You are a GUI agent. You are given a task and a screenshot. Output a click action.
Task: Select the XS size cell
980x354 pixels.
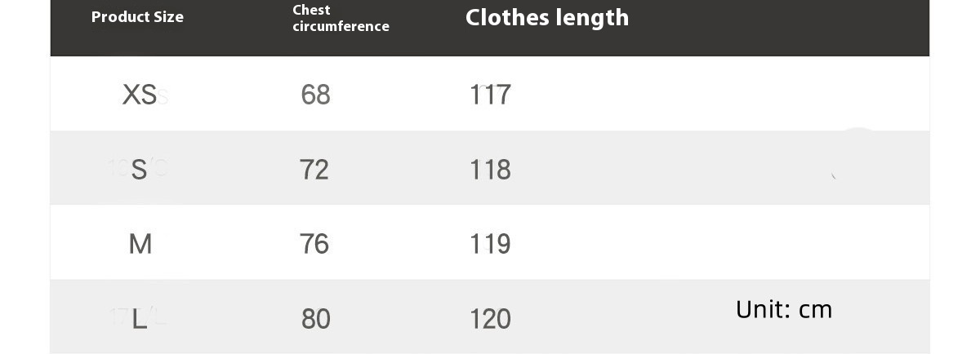coord(139,95)
